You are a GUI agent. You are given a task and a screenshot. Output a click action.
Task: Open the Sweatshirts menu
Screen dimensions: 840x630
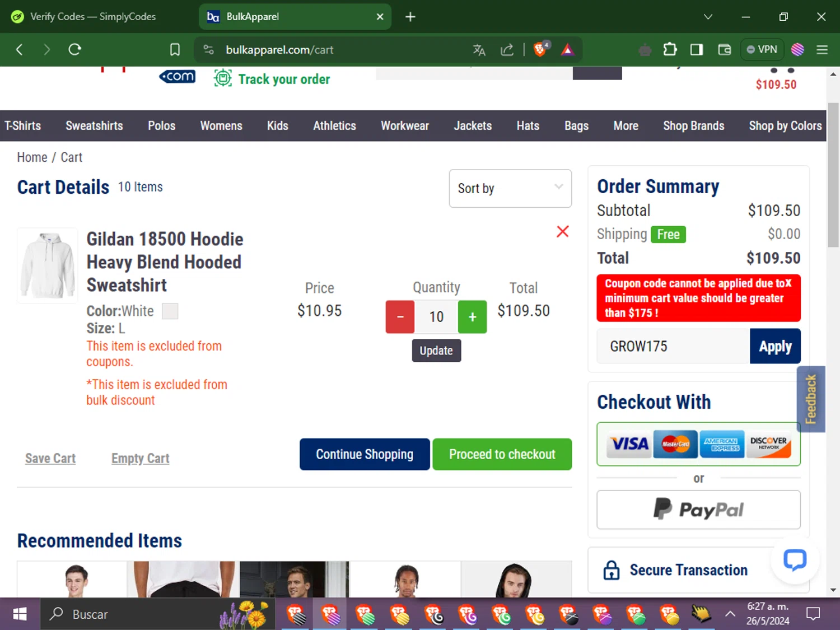[x=94, y=125]
